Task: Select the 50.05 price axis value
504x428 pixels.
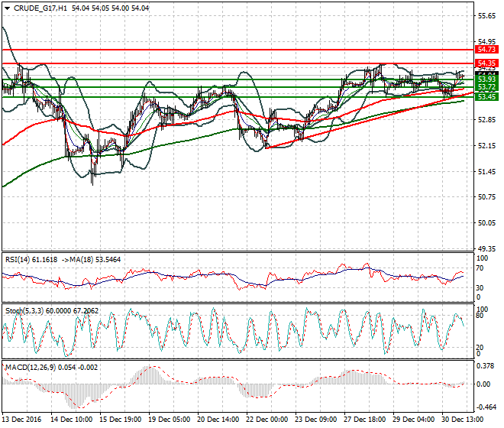Action: 486,223
